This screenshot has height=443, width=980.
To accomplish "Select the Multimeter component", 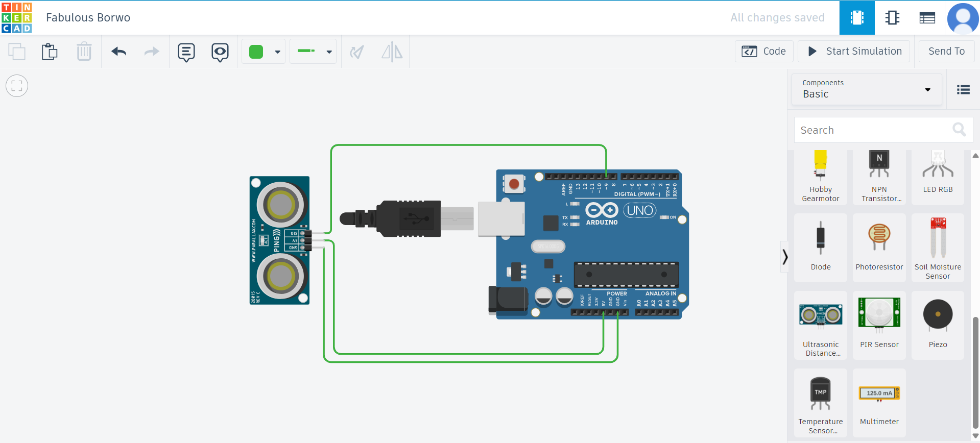I will coord(879,403).
